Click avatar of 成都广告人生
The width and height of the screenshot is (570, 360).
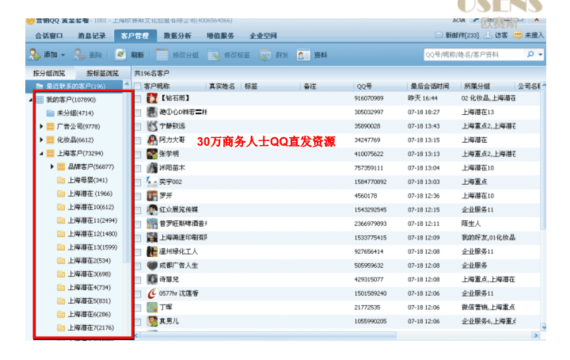click(152, 265)
